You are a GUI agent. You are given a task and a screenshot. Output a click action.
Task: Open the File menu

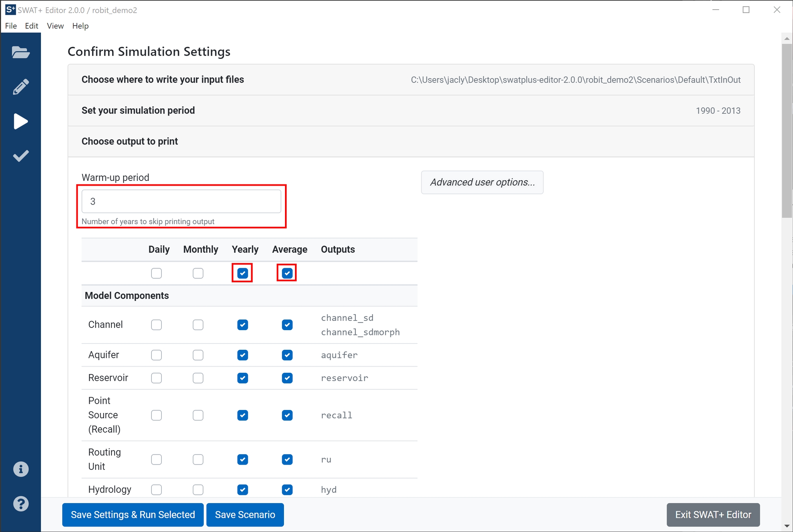point(11,26)
